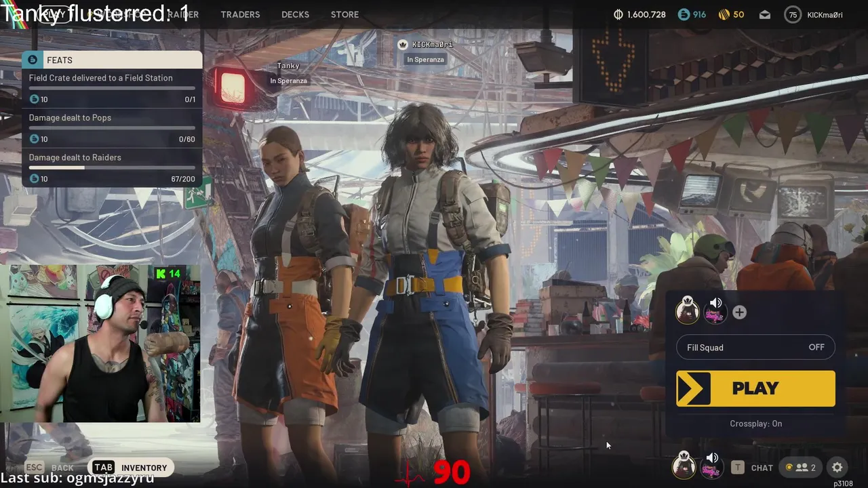Open settings with the gear icon
Viewport: 868px width, 488px height.
(x=837, y=468)
